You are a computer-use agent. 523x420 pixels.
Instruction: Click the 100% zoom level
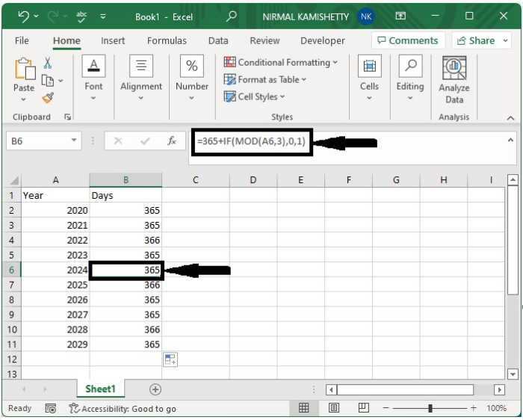click(x=496, y=408)
